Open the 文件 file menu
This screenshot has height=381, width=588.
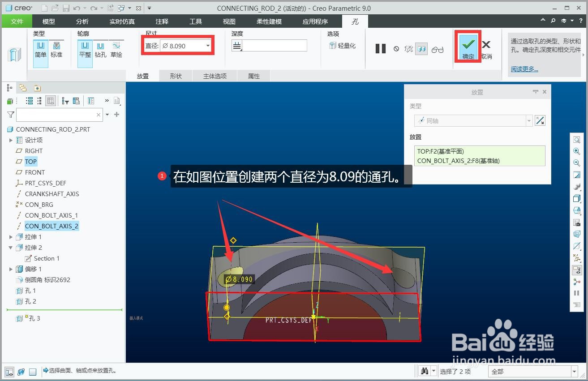point(17,21)
